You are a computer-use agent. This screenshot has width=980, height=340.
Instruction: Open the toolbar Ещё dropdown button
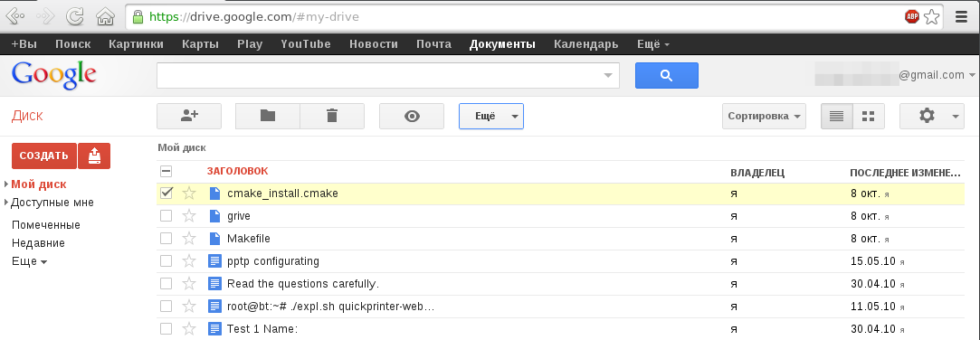(x=491, y=117)
